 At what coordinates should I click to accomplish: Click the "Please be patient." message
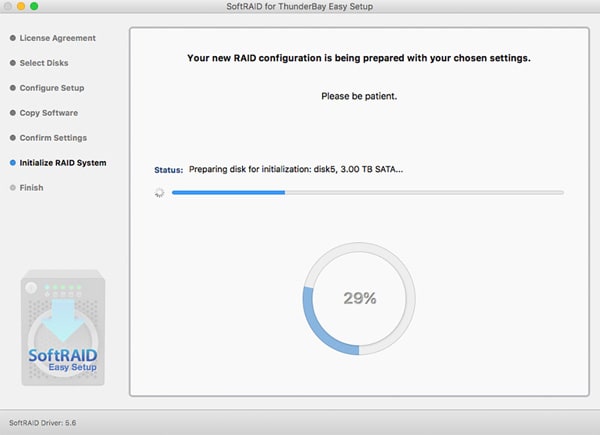(x=358, y=96)
